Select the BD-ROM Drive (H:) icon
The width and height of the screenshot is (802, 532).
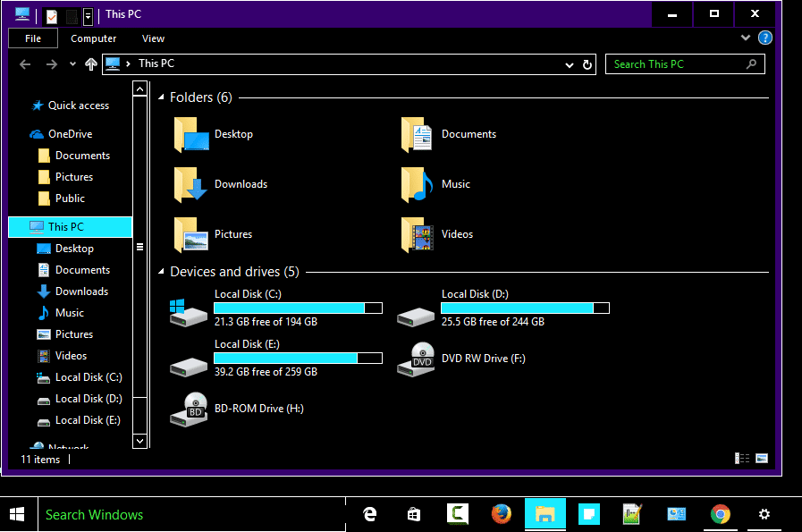tap(189, 410)
